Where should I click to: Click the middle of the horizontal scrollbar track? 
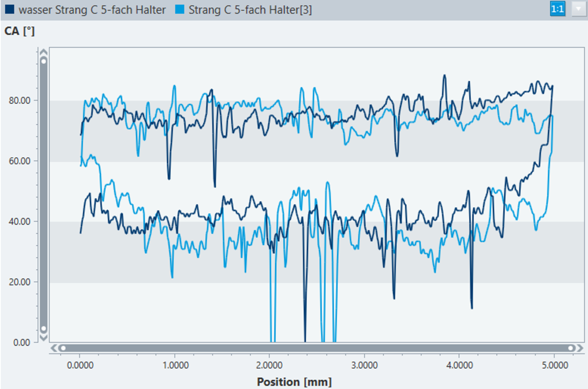pos(317,348)
